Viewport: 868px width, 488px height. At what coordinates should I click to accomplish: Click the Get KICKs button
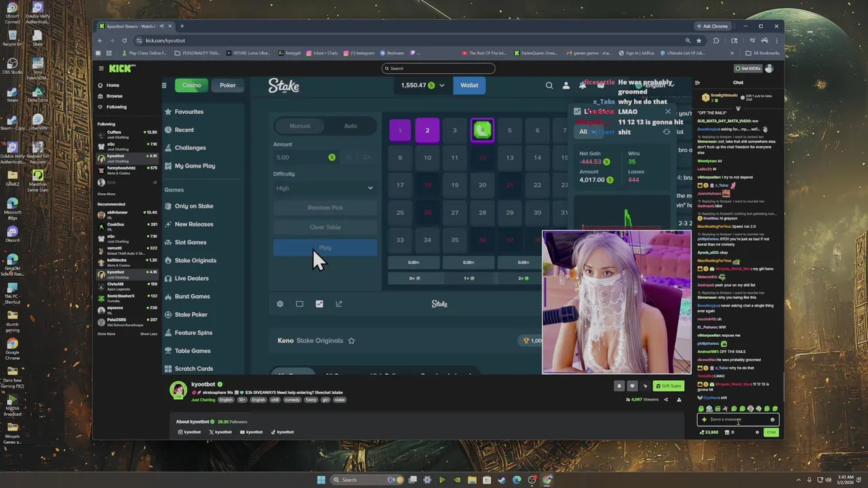(x=748, y=68)
